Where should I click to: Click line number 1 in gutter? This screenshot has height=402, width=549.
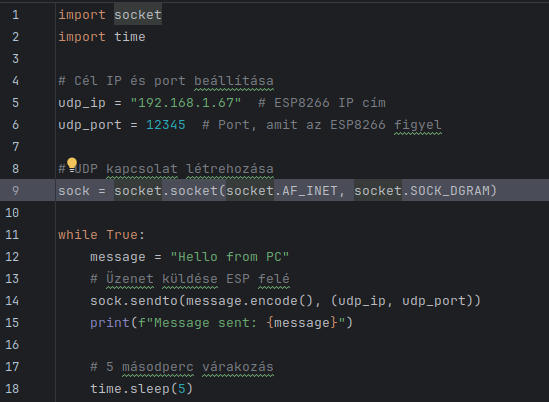point(15,15)
